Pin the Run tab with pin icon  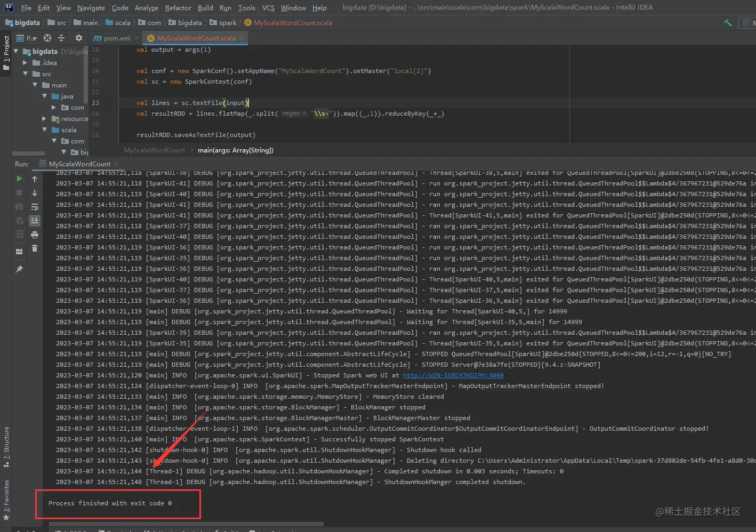coord(19,269)
